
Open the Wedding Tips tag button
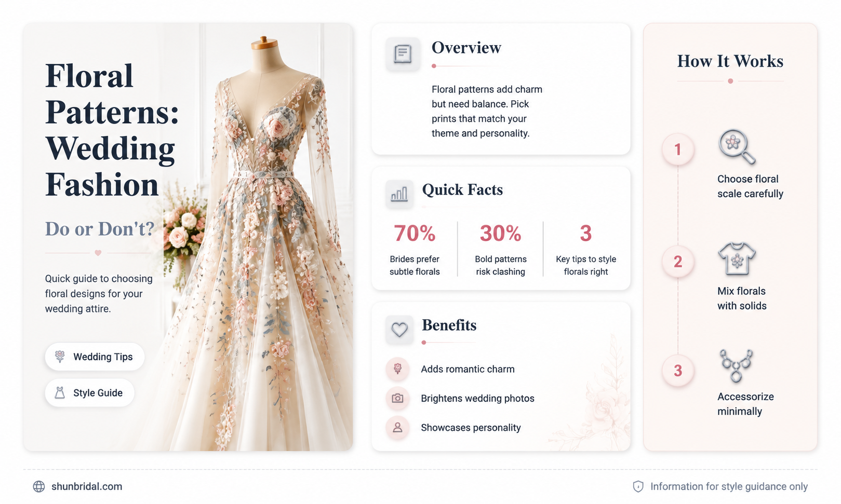pyautogui.click(x=95, y=357)
